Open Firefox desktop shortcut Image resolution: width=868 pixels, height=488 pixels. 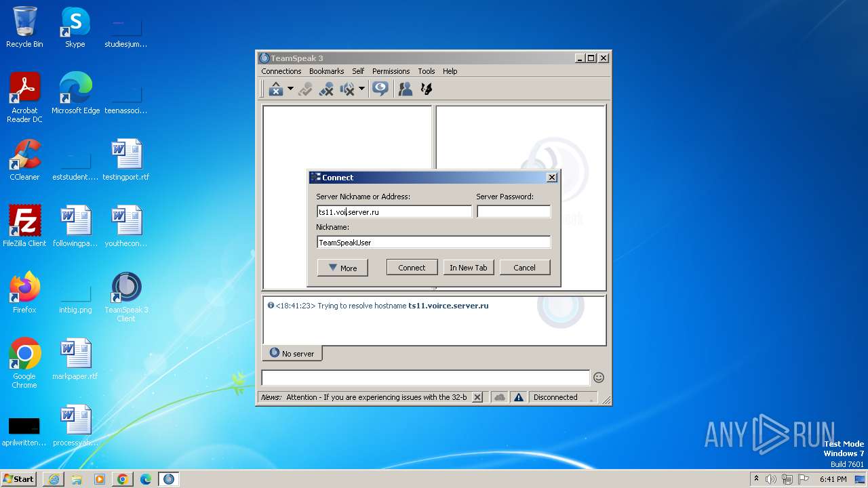(24, 292)
